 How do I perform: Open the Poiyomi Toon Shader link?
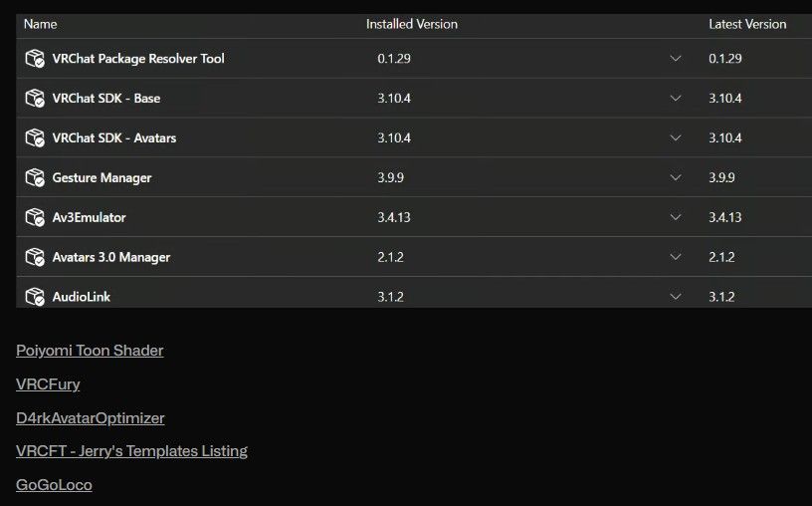coord(90,351)
